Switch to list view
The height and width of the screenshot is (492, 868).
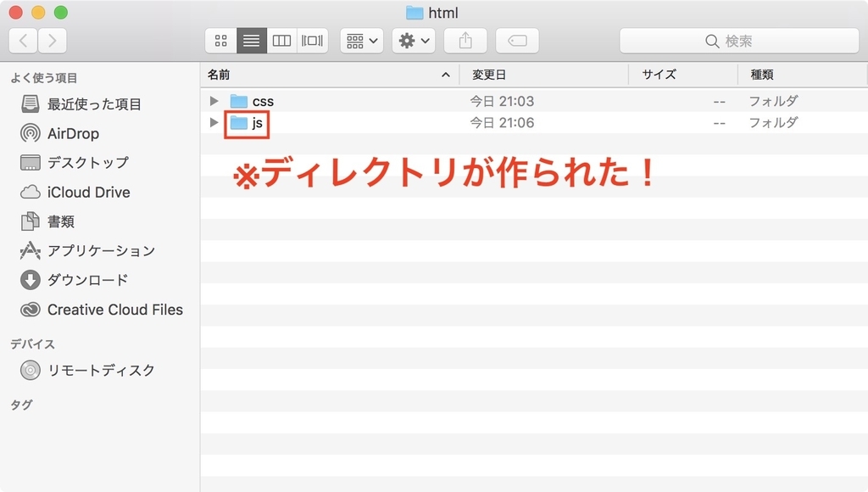point(251,41)
